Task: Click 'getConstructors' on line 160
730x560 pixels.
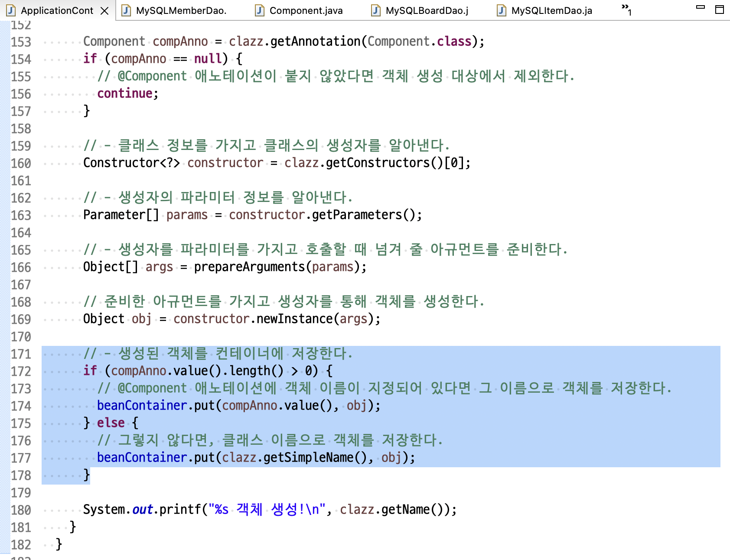Action: [x=378, y=163]
